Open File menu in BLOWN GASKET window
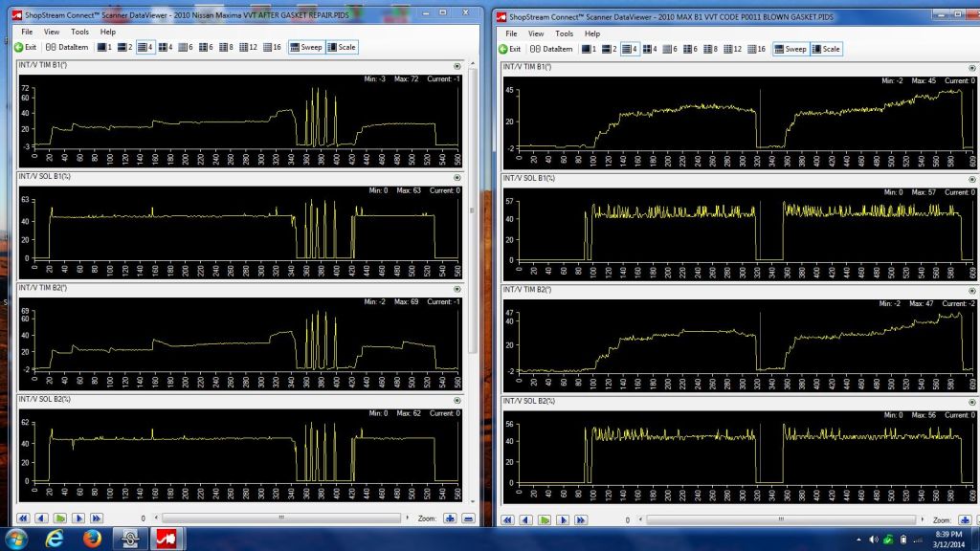This screenshot has height=551, width=980. pyautogui.click(x=511, y=33)
